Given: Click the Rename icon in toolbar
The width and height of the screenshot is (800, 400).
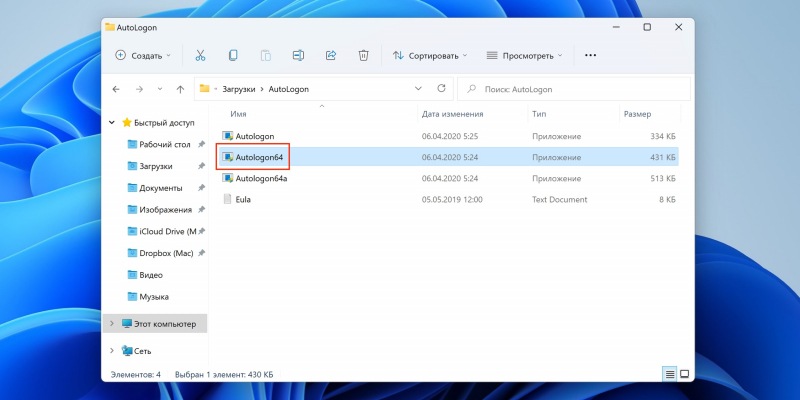Looking at the screenshot, I should (298, 56).
